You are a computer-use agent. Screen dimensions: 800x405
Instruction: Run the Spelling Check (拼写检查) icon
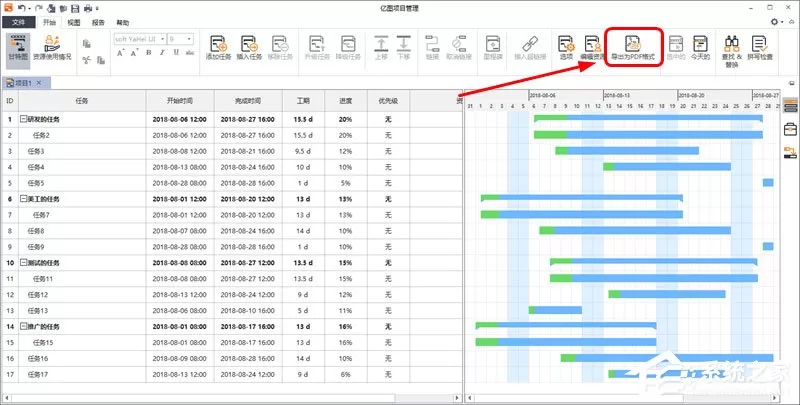tap(760, 48)
